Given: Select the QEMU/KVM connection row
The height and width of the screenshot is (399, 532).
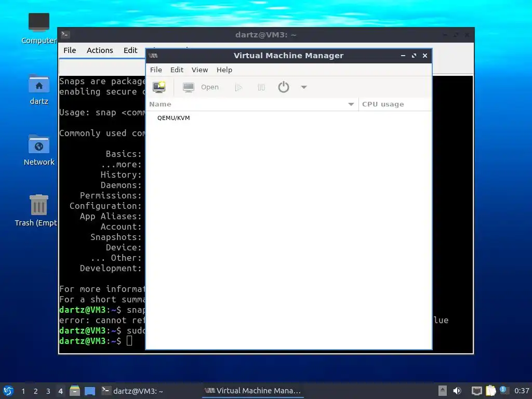Looking at the screenshot, I should pyautogui.click(x=289, y=118).
